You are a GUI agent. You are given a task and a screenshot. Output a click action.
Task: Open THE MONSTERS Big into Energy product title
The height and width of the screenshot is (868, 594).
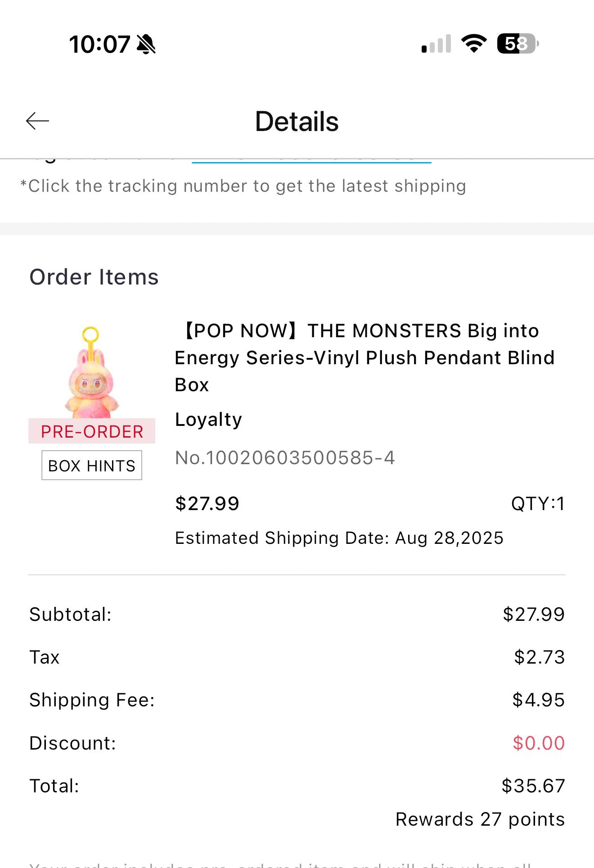(x=364, y=357)
